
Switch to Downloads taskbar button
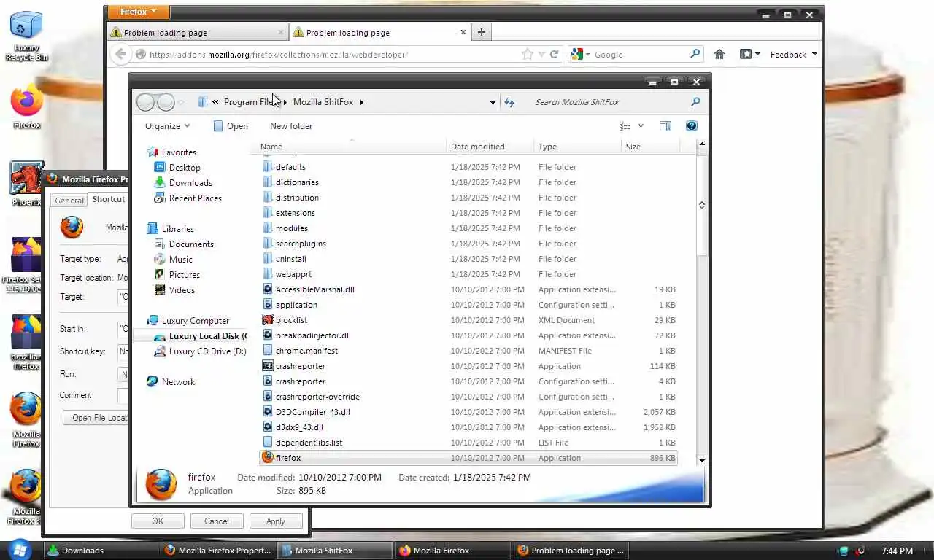point(101,551)
